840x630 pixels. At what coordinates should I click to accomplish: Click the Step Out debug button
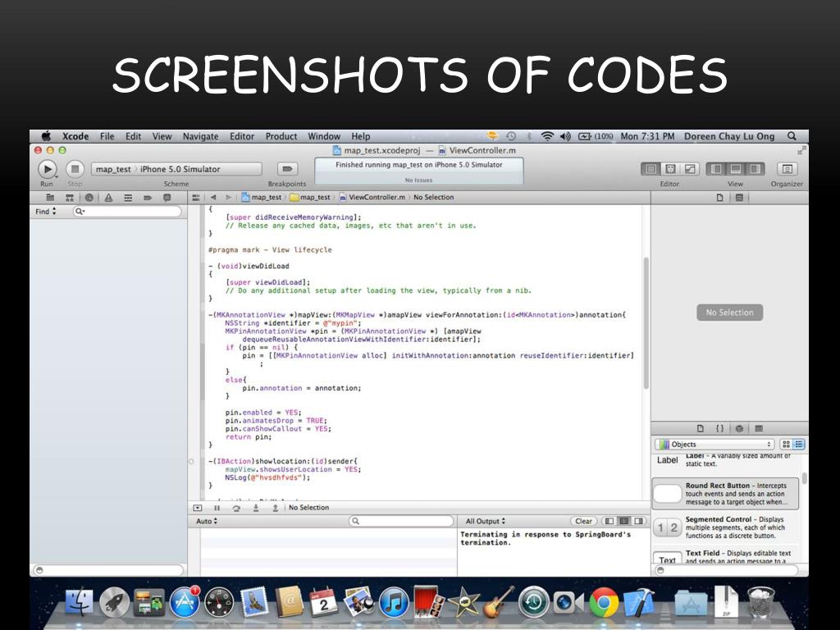pos(275,508)
